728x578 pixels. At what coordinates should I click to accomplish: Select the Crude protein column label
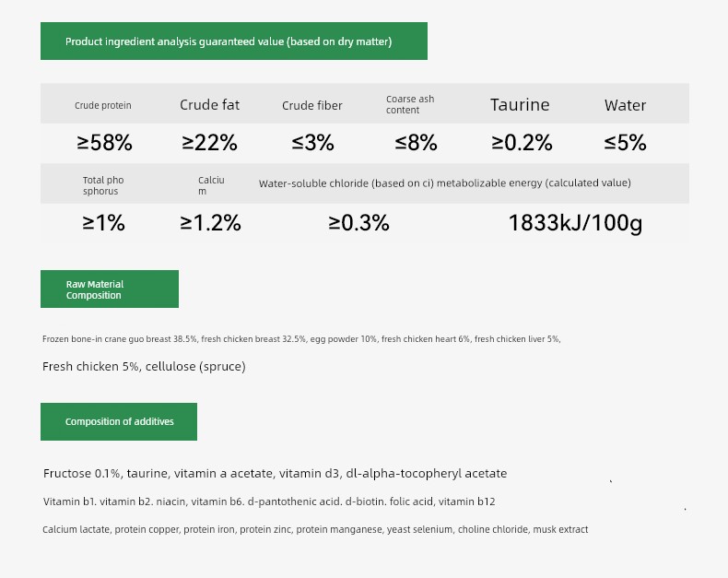click(103, 105)
